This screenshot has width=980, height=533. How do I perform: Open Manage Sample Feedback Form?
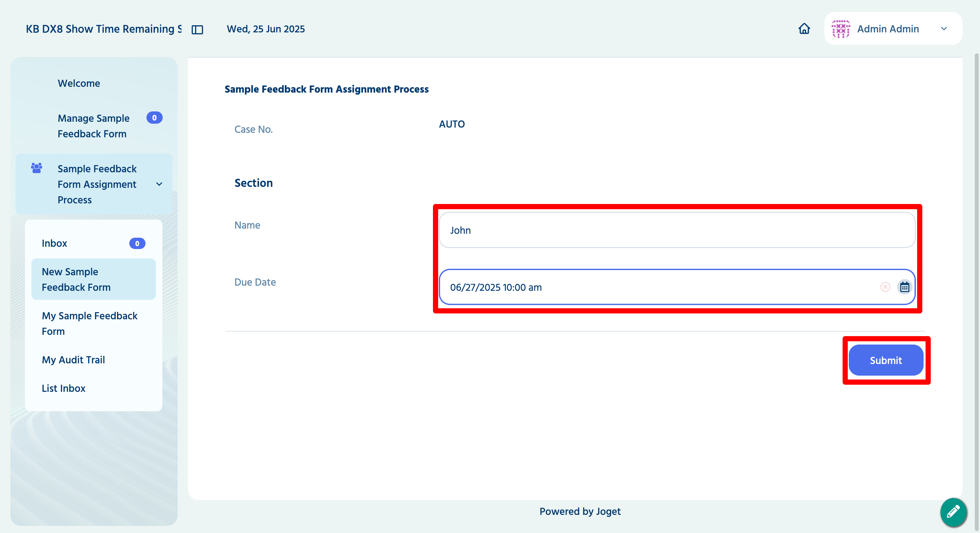coord(94,126)
